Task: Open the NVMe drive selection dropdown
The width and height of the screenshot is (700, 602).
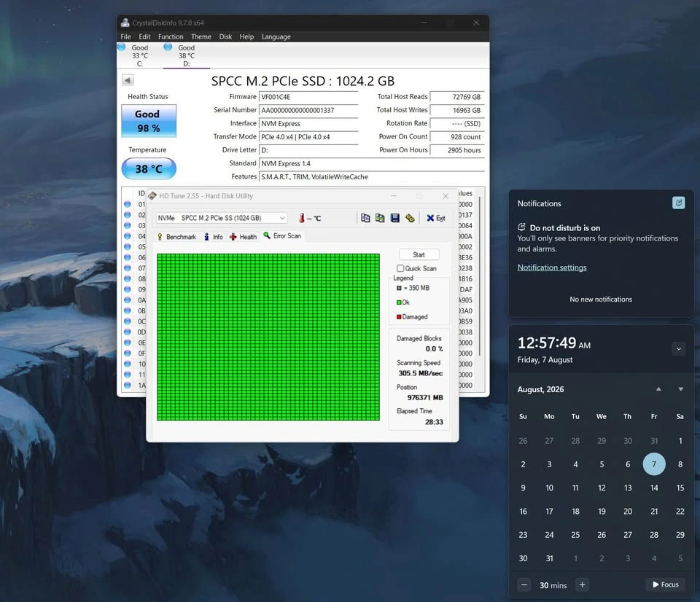Action: tap(221, 218)
